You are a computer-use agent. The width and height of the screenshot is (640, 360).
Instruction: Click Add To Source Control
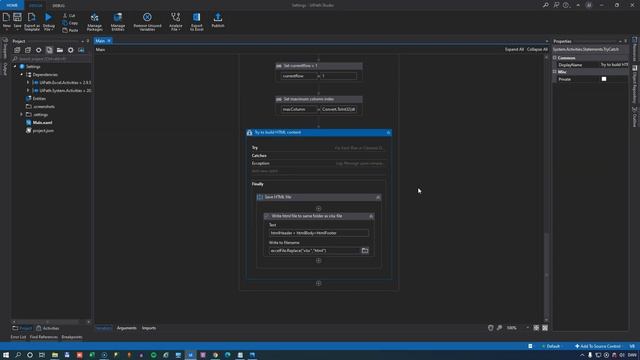pyautogui.click(x=598, y=346)
